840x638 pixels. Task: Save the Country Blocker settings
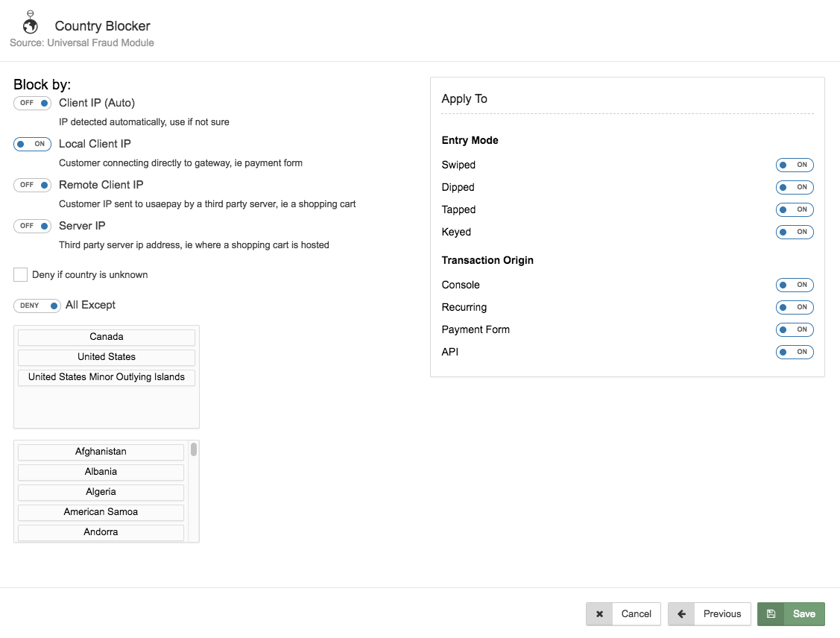pos(803,614)
